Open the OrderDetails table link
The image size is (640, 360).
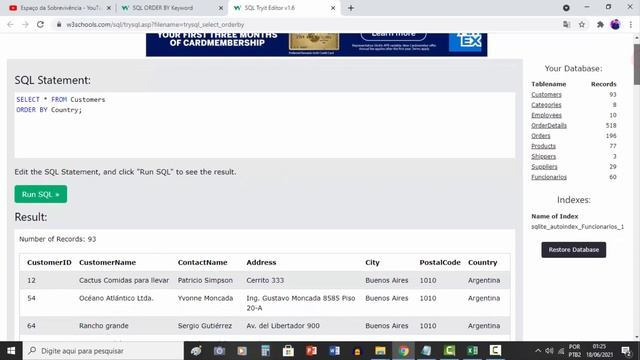tap(549, 125)
